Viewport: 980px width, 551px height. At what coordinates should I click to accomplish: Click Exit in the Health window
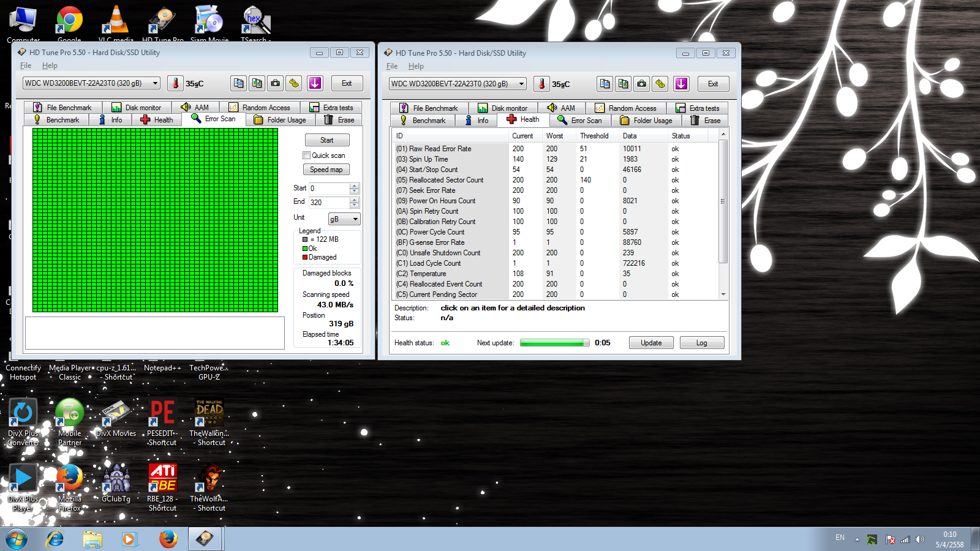point(713,84)
